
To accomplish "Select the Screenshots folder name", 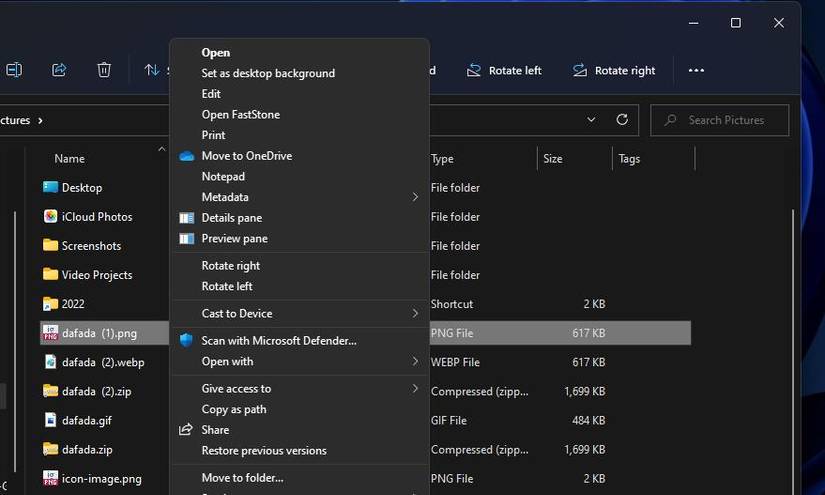I will 91,246.
